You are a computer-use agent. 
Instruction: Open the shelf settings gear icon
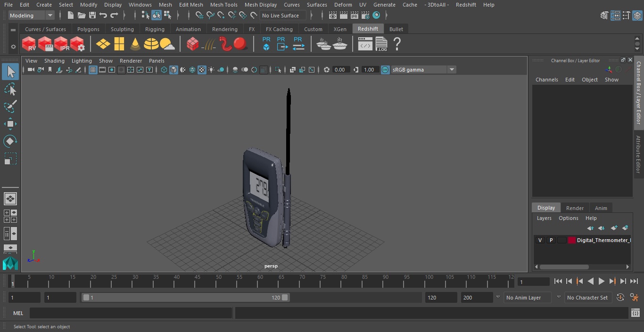click(x=13, y=47)
